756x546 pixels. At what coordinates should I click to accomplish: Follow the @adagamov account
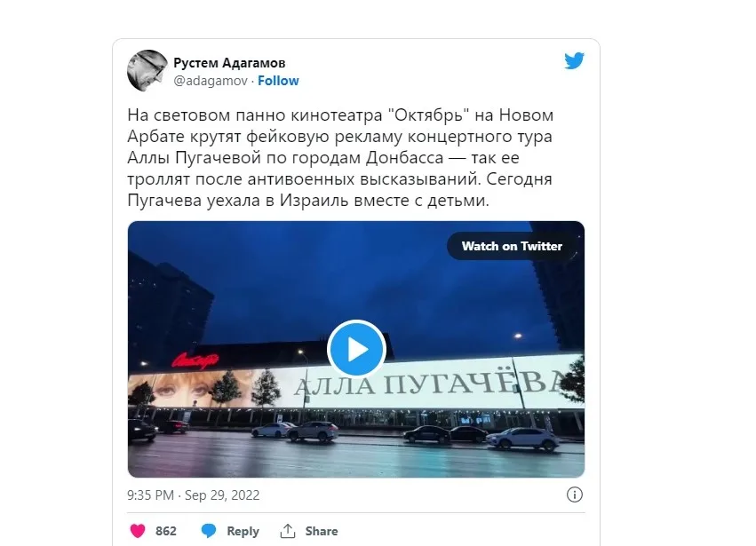(x=278, y=81)
